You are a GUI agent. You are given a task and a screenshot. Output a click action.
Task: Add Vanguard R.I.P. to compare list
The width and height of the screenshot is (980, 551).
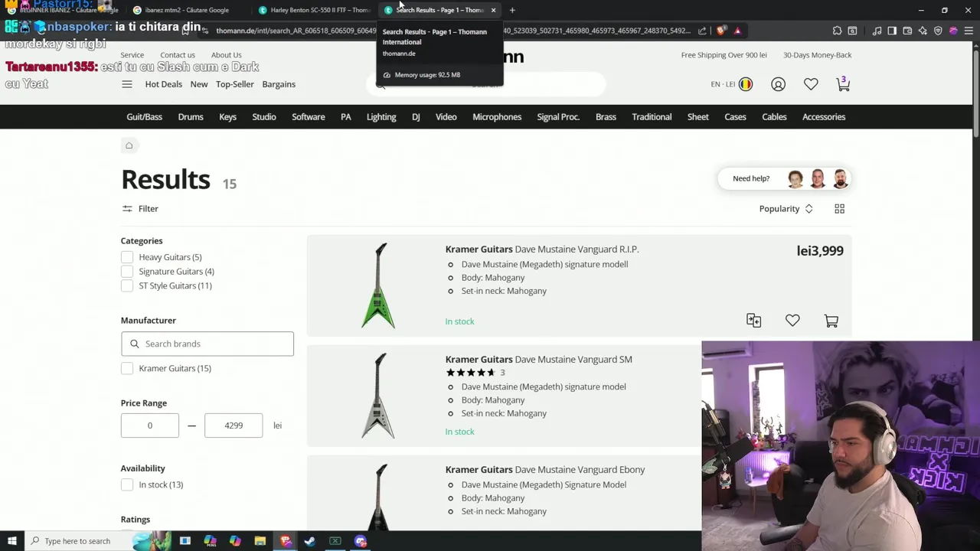(x=753, y=321)
